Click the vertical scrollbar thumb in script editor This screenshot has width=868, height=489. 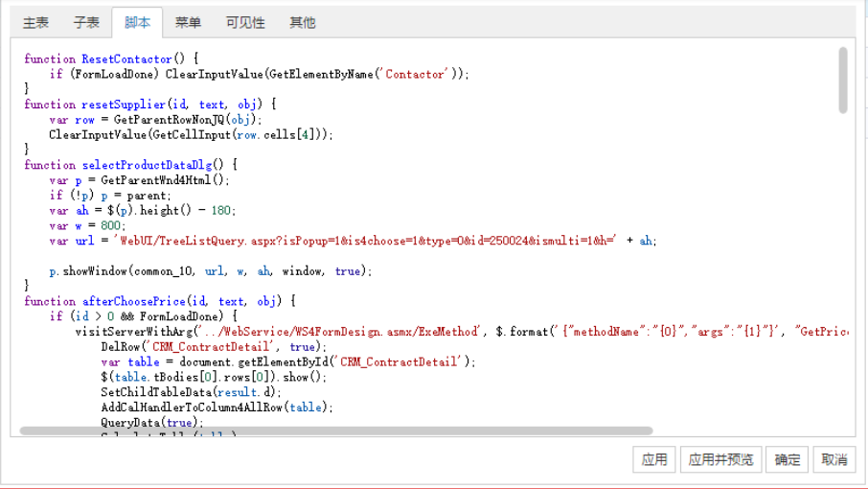click(x=843, y=81)
